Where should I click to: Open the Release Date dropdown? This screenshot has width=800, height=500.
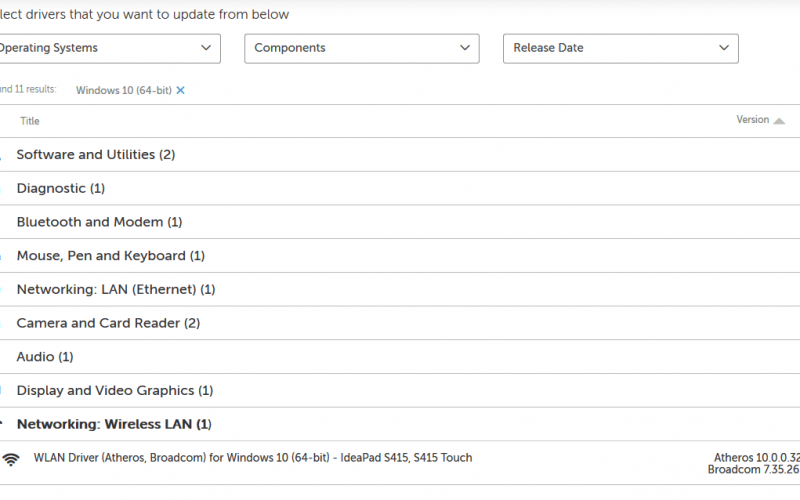tap(620, 48)
